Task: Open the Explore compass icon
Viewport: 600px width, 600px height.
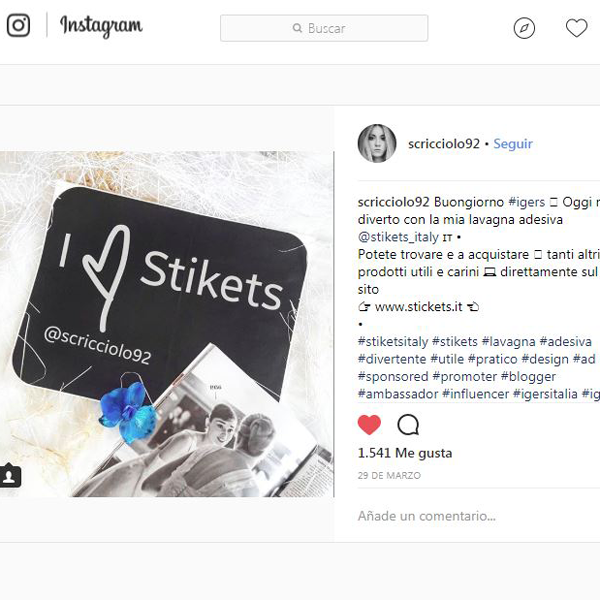Action: click(524, 28)
